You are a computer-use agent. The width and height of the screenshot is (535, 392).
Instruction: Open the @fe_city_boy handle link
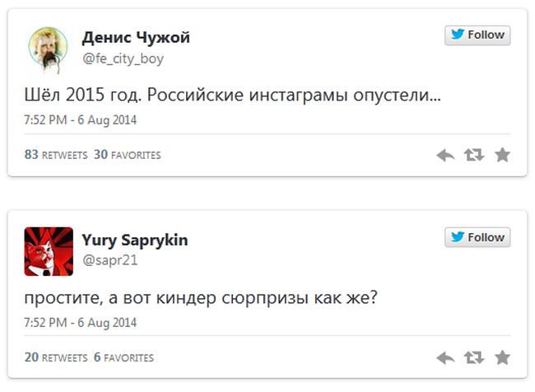point(123,58)
